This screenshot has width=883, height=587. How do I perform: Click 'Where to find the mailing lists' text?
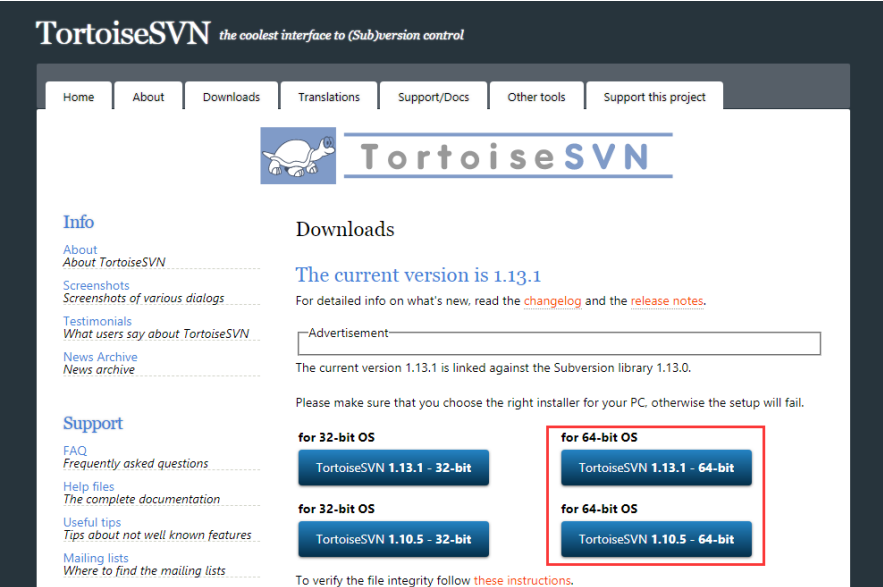tap(144, 571)
